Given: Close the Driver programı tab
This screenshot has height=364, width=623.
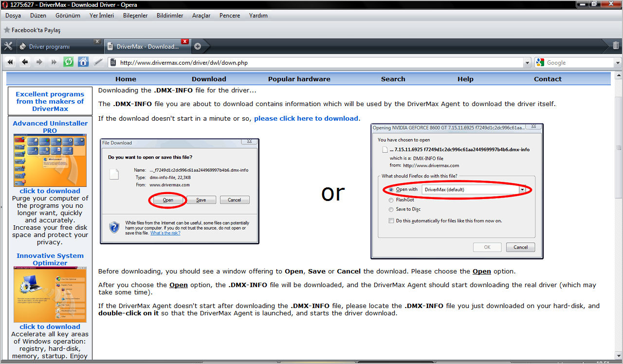Looking at the screenshot, I should 97,41.
